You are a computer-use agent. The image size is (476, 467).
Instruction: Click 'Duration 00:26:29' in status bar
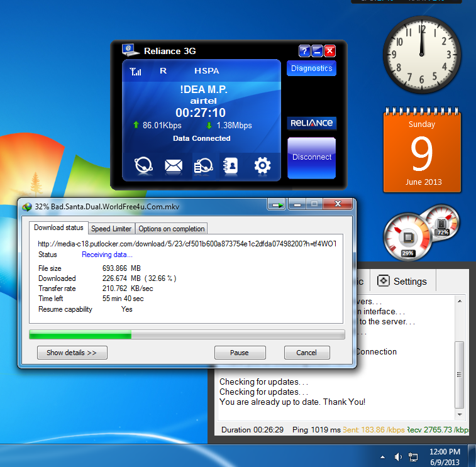(x=252, y=430)
